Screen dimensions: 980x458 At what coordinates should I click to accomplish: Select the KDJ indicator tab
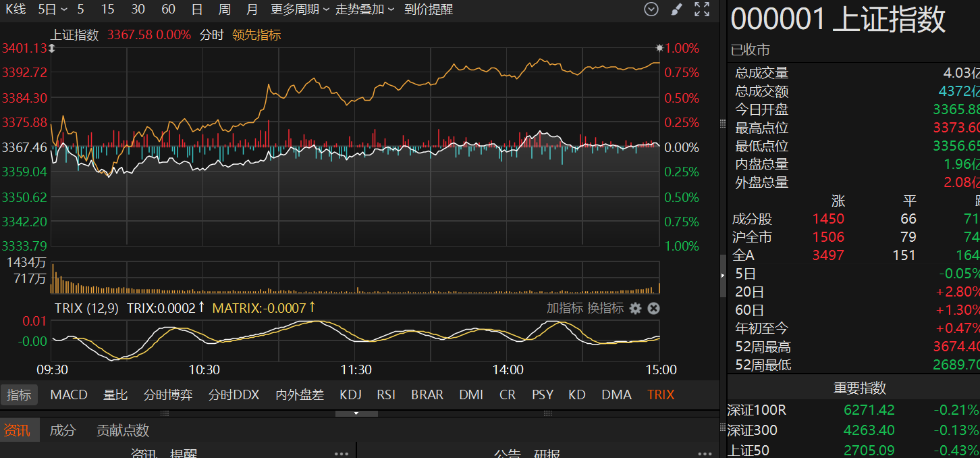351,395
